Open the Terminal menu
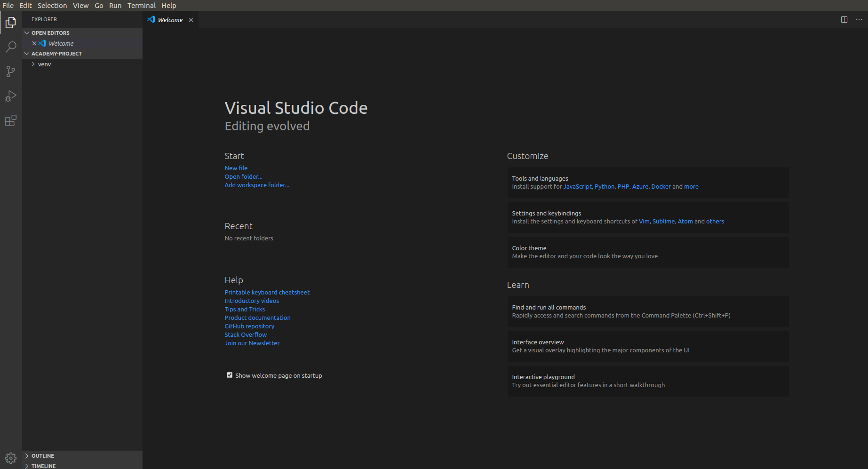This screenshot has width=868, height=469. 141,6
